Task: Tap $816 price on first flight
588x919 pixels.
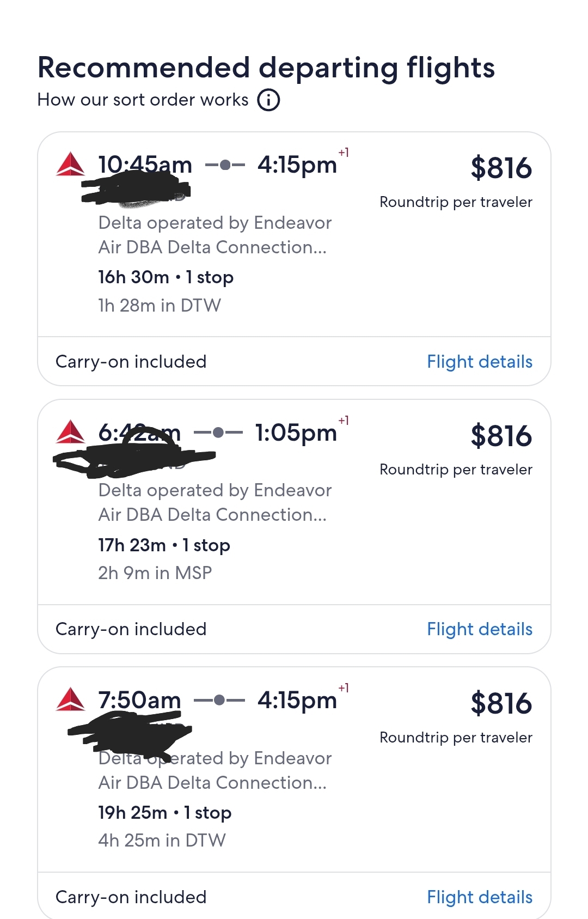Action: pyautogui.click(x=501, y=168)
